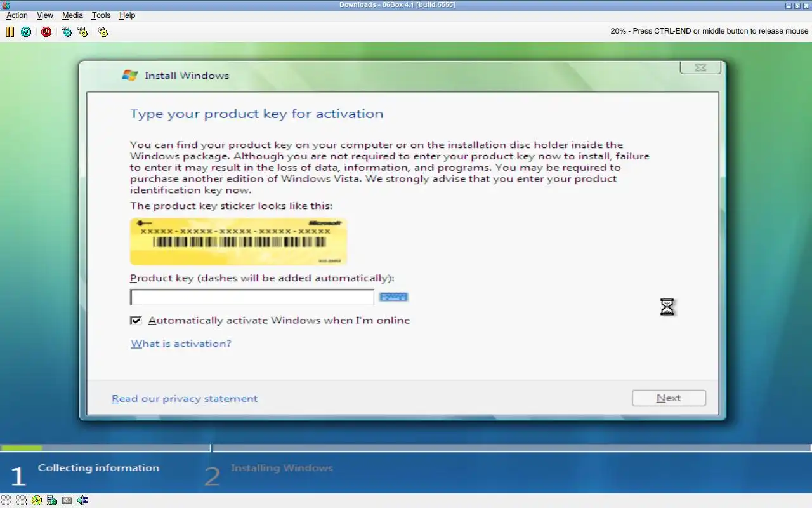The width and height of the screenshot is (812, 508).
Task: Click 'Type your product key for activation' heading
Action: click(257, 114)
